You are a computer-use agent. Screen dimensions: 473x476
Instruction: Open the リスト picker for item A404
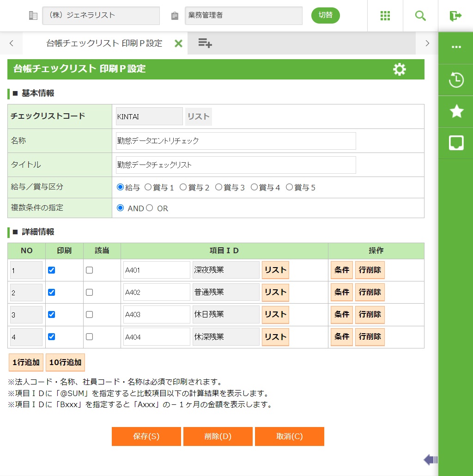click(x=275, y=337)
